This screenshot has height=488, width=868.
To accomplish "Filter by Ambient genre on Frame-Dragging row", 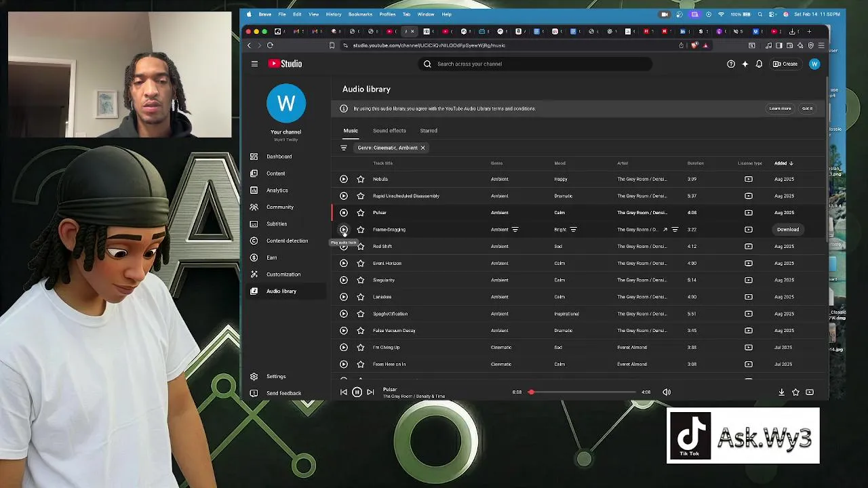I will (515, 230).
